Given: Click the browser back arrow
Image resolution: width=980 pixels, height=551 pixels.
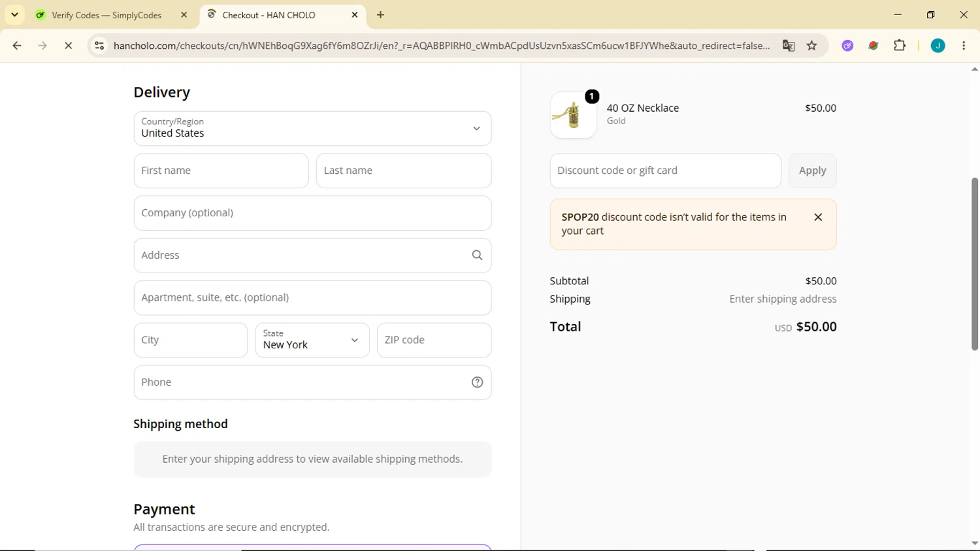Looking at the screenshot, I should (x=17, y=46).
